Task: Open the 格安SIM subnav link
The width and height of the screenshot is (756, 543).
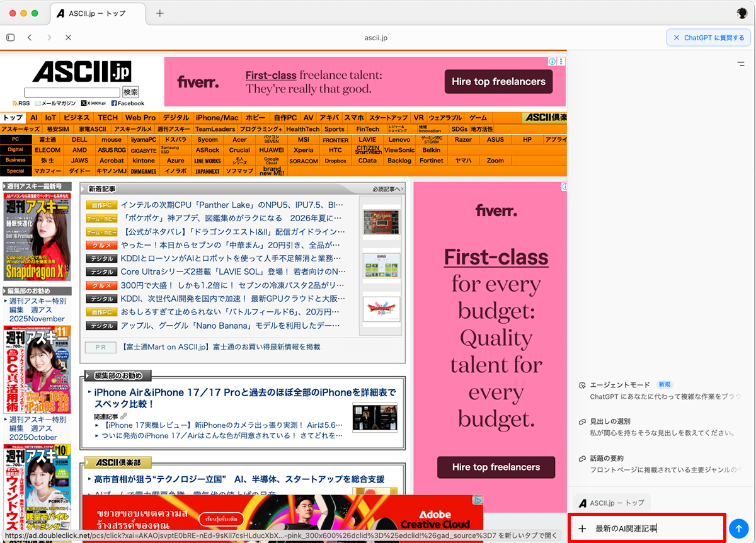Action: click(x=59, y=129)
